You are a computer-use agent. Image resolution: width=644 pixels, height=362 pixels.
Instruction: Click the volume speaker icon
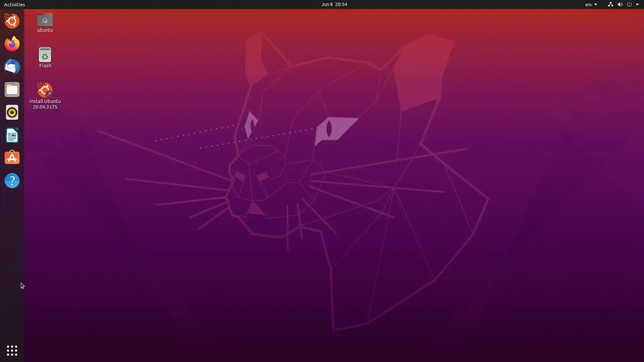pos(620,4)
